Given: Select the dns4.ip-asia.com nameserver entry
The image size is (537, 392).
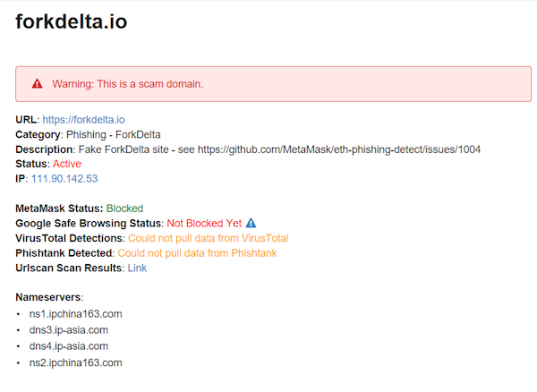Looking at the screenshot, I should 69,345.
